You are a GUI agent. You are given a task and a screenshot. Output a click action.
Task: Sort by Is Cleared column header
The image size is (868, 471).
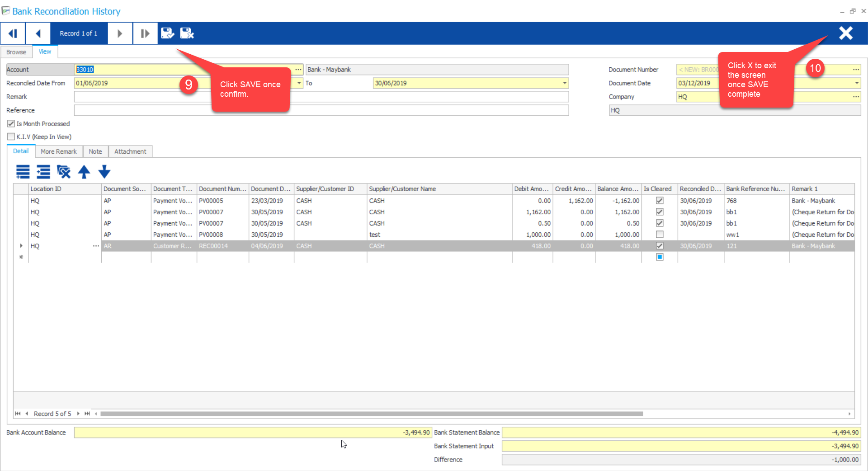(660, 189)
